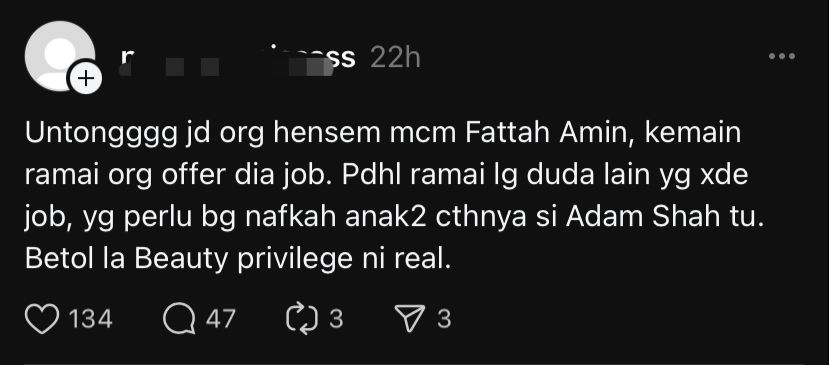Share the post with the paper plane icon
The width and height of the screenshot is (829, 365).
pyautogui.click(x=411, y=319)
